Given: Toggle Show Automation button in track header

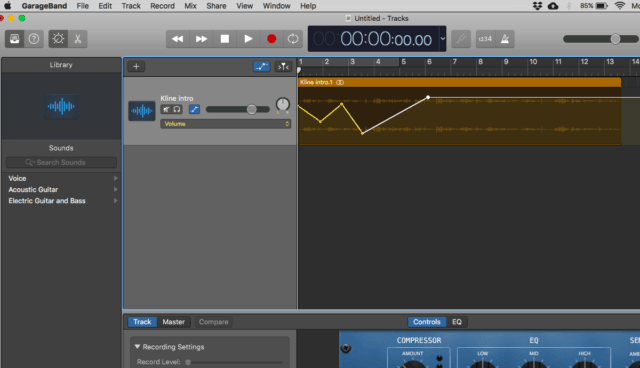Looking at the screenshot, I should coord(262,66).
